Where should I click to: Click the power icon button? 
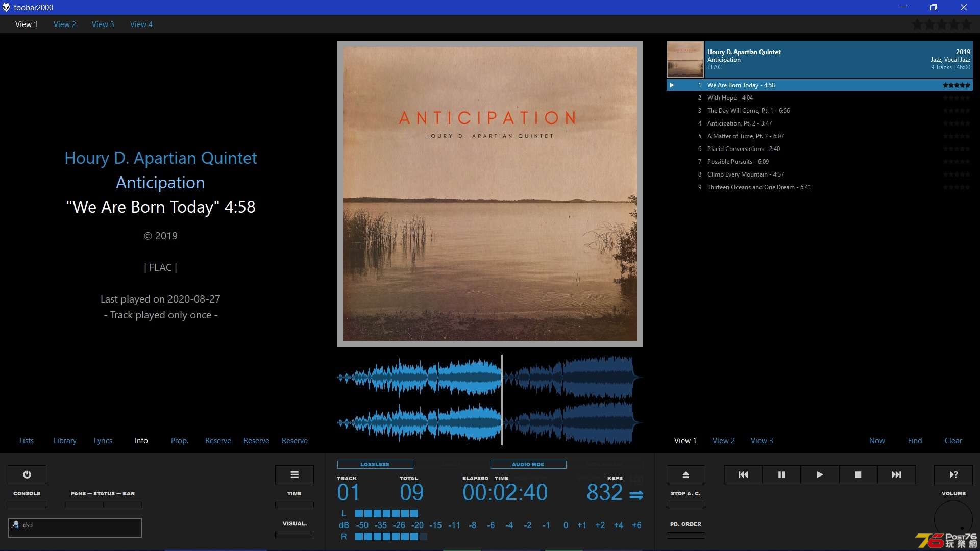27,474
